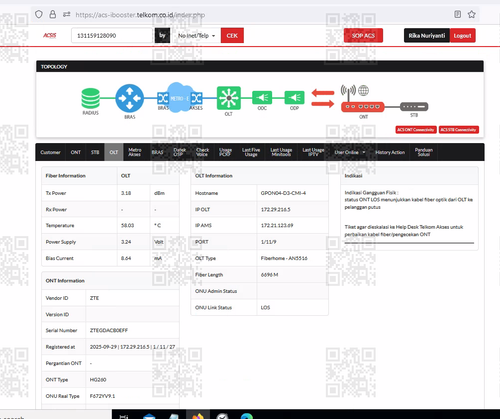Click the red bidirectional arrows icon
Screen dimensions: 500x419
pyautogui.click(x=323, y=98)
